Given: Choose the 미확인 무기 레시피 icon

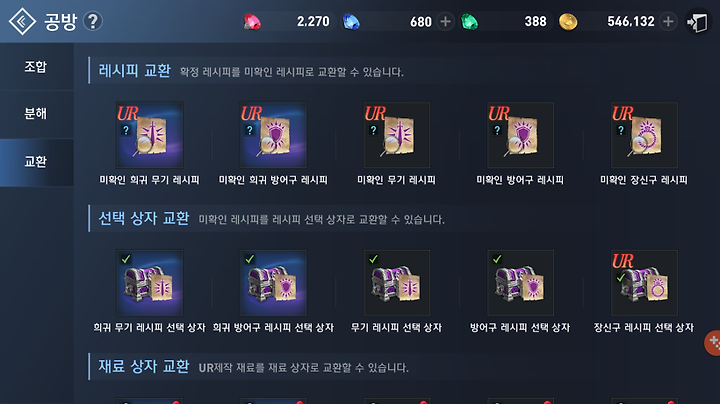Looking at the screenshot, I should [x=397, y=135].
